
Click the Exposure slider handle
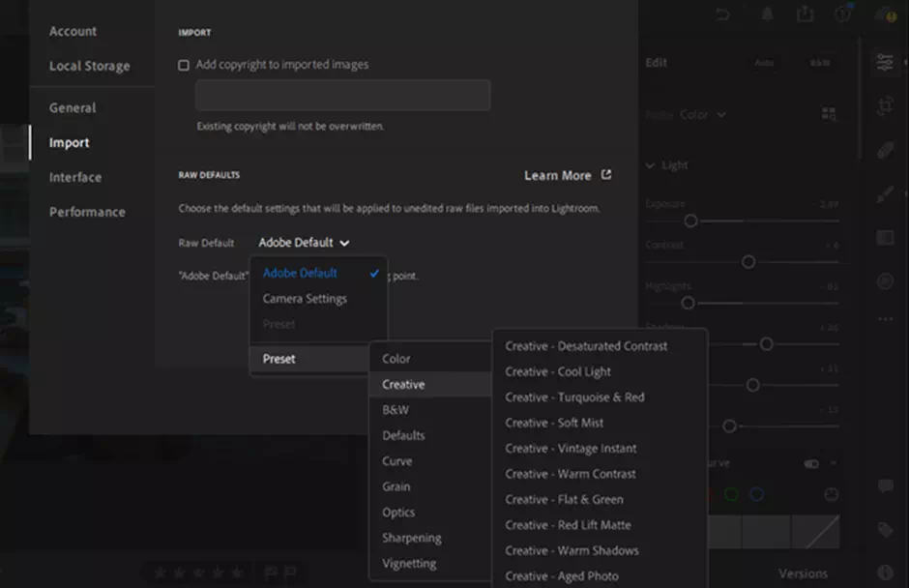point(690,220)
